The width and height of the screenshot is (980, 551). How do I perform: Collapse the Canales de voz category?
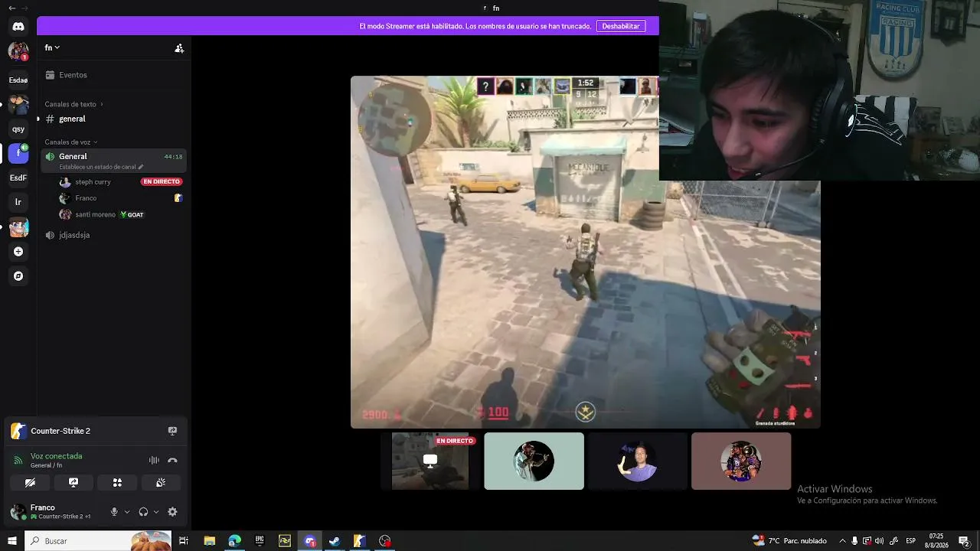click(x=71, y=142)
